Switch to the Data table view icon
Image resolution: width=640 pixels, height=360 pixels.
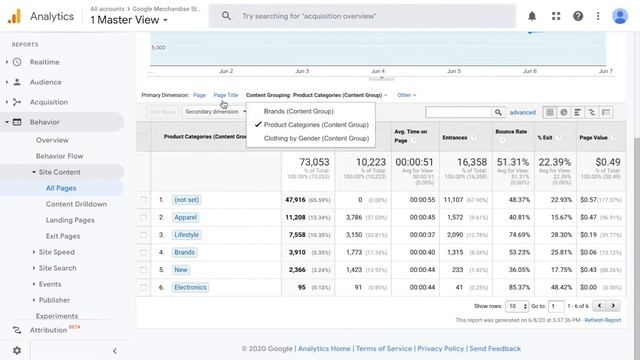550,112
